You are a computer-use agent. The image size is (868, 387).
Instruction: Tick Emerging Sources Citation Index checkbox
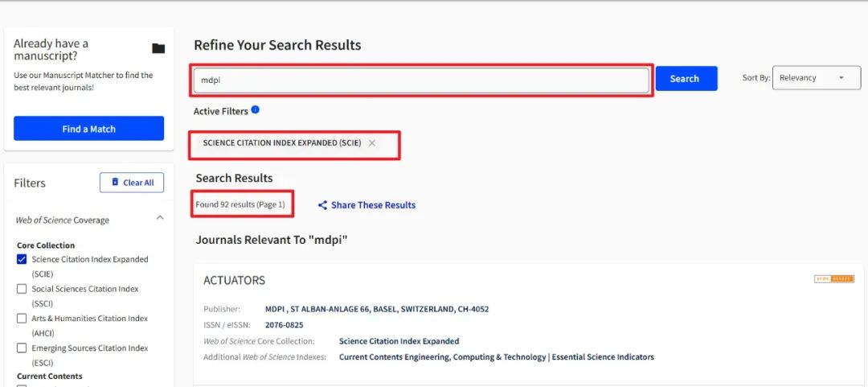tap(22, 348)
